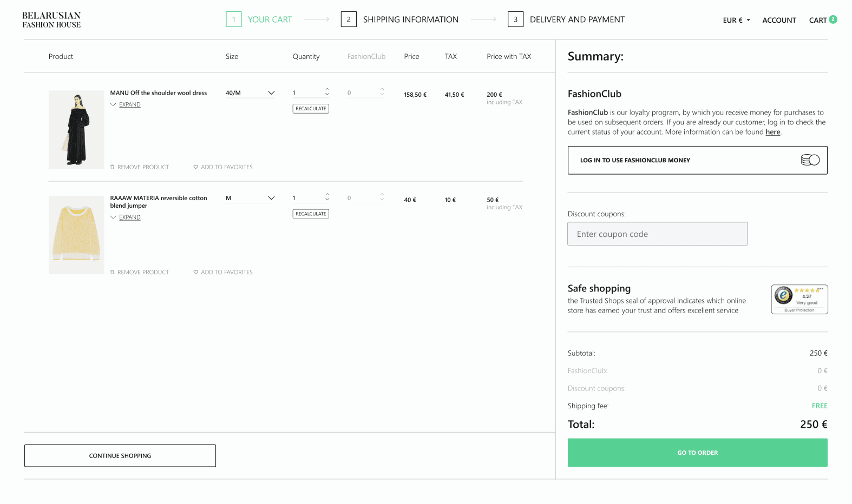The image size is (852, 504).
Task: Click the trash icon for RAAAW MATERIA jumper
Action: click(x=113, y=272)
